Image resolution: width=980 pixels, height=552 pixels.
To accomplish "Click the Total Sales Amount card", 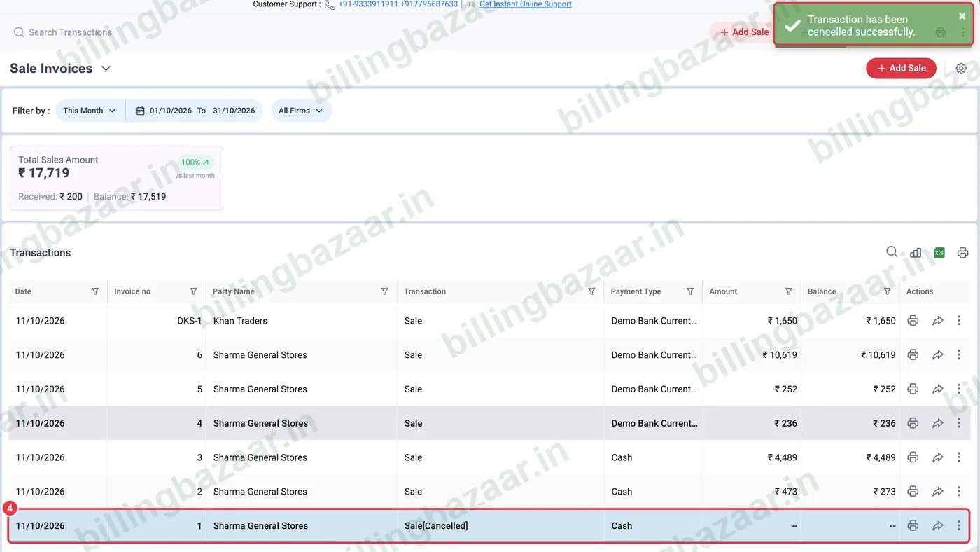I will click(x=117, y=178).
